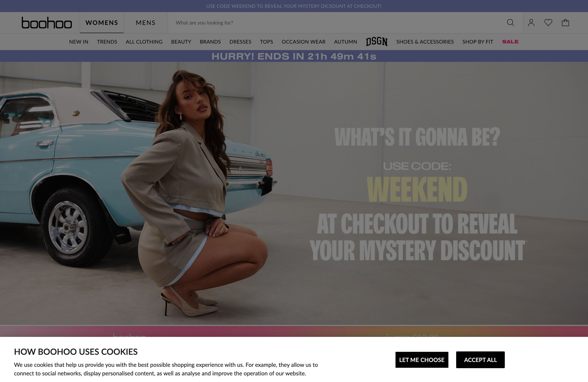Viewport: 588px width, 382px height.
Task: Switch to the WOMENS tab
Action: pyautogui.click(x=102, y=23)
